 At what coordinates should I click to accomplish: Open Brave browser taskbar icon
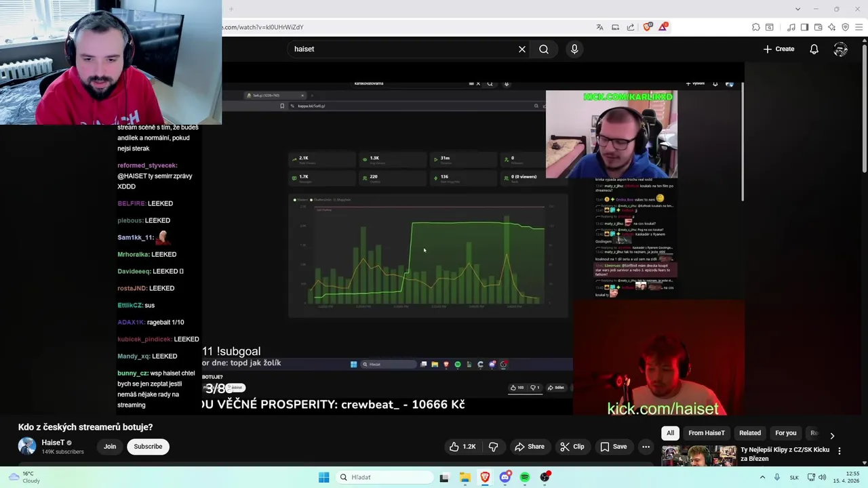click(x=485, y=477)
